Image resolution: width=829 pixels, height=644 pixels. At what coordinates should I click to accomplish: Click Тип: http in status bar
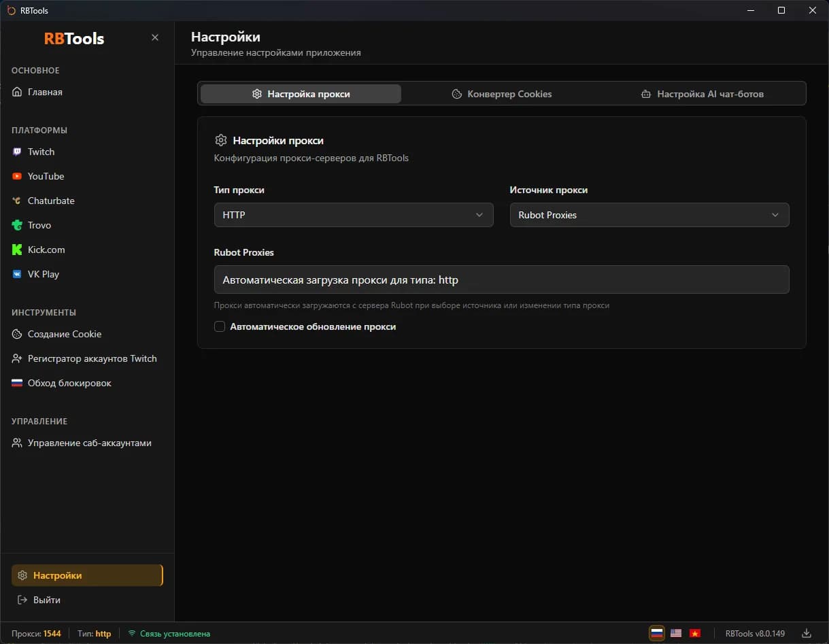tap(94, 633)
